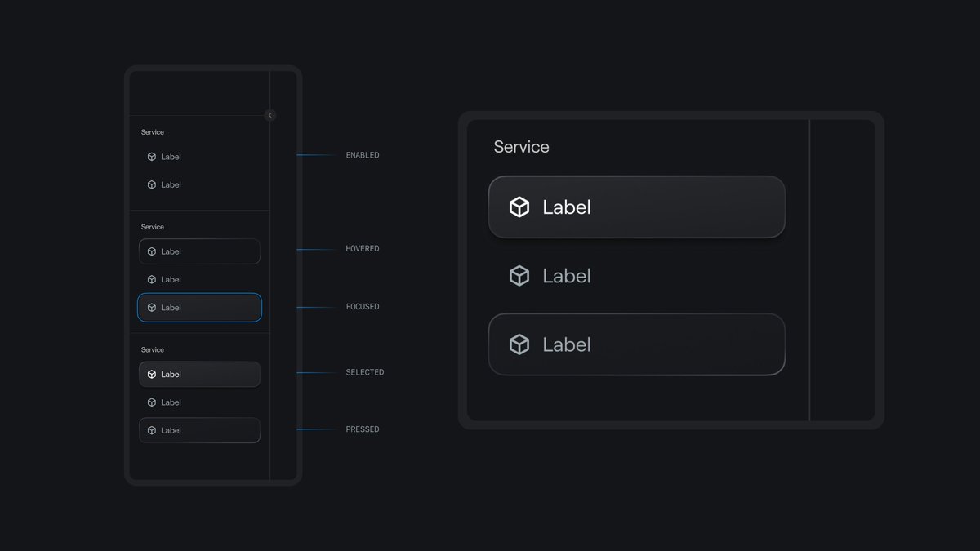The image size is (980, 551).
Task: Click the enlarged hovered Label button
Action: [x=636, y=207]
